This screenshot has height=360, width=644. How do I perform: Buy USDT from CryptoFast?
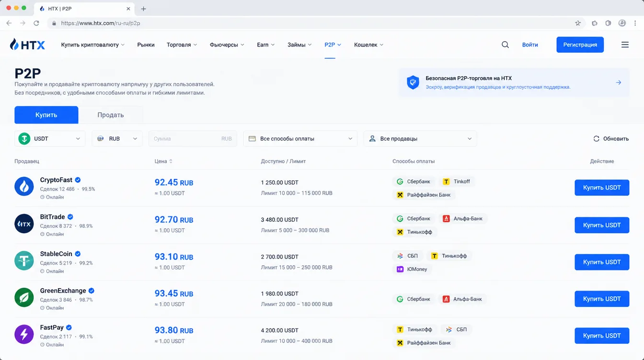point(602,188)
